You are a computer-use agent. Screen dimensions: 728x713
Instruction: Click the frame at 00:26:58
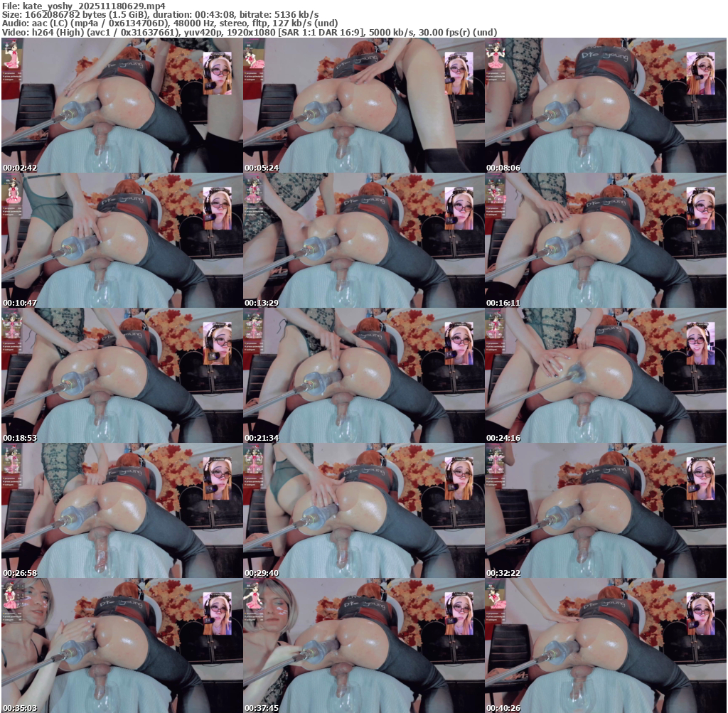tap(122, 510)
